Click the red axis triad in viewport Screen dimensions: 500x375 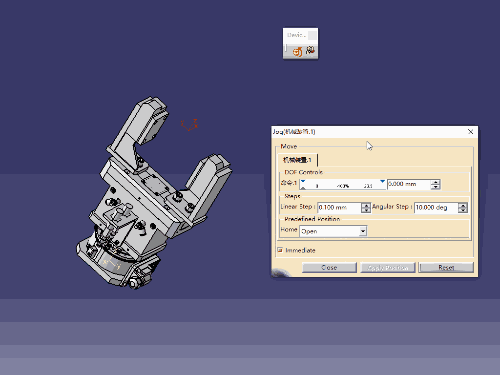190,125
